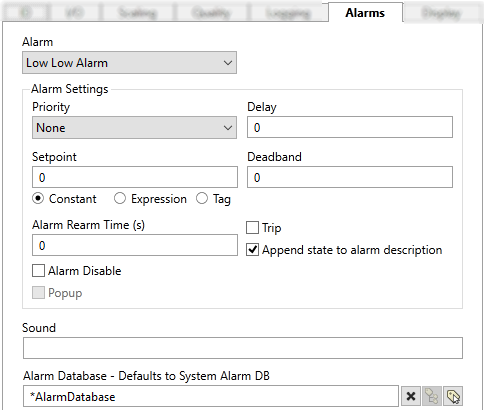
Task: Click into the Delay input field
Action: tap(350, 127)
